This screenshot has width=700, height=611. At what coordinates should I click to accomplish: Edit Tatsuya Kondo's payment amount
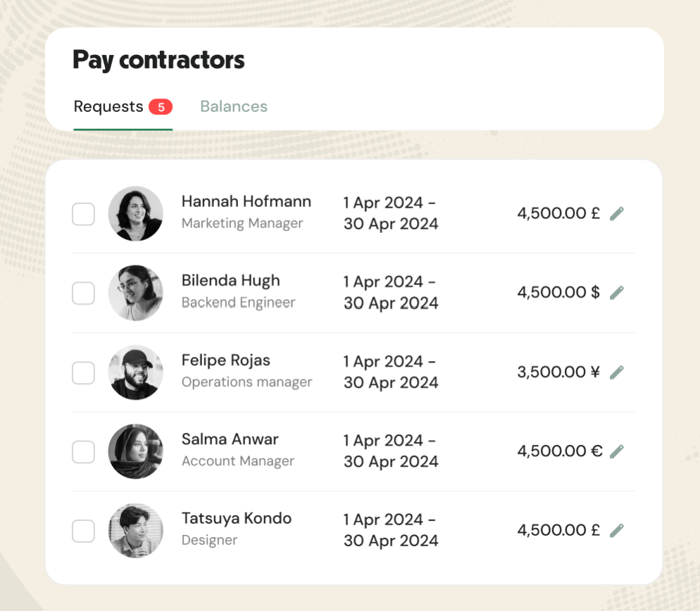[x=617, y=530]
